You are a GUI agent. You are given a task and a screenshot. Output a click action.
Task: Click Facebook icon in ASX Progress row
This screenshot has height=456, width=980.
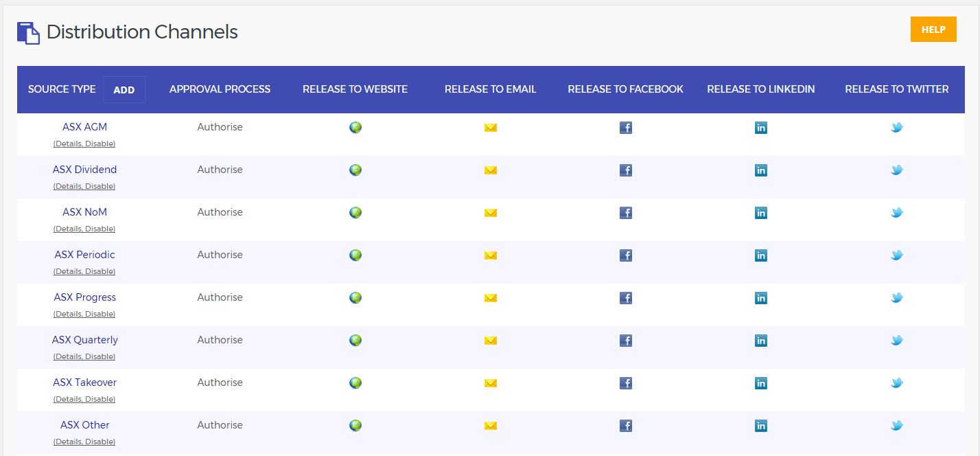click(x=626, y=298)
